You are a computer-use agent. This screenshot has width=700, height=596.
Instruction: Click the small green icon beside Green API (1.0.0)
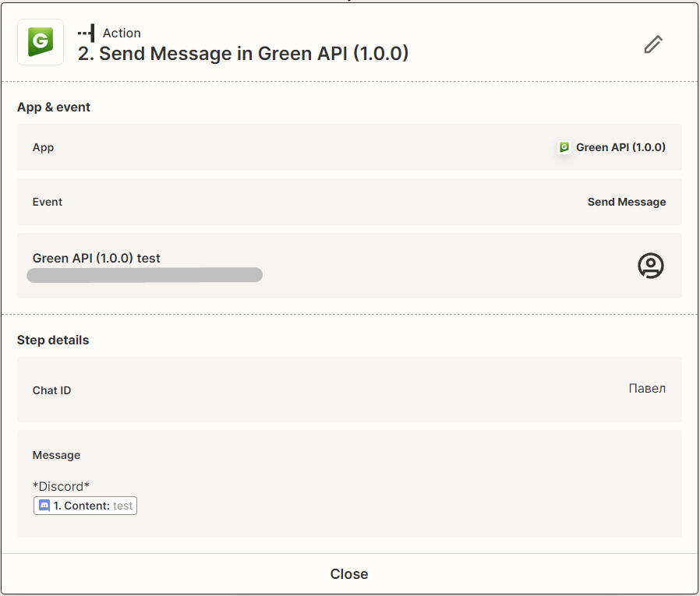point(564,146)
